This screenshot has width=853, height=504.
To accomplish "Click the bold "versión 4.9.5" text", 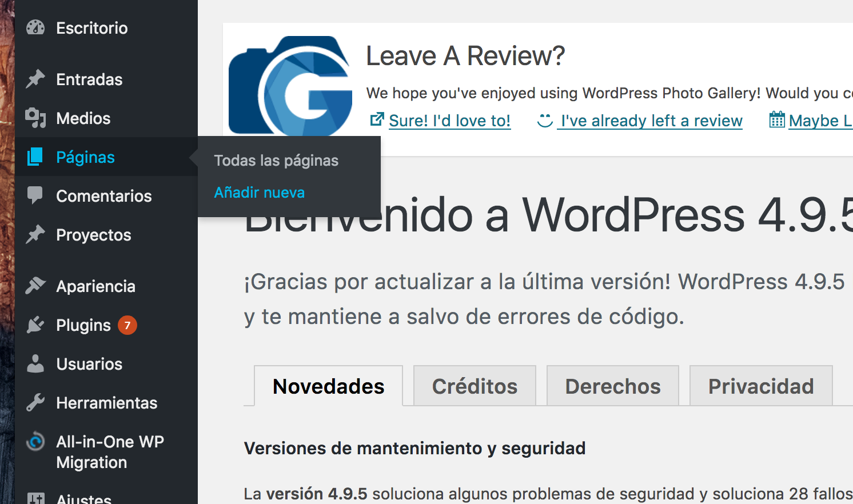I will tap(317, 494).
